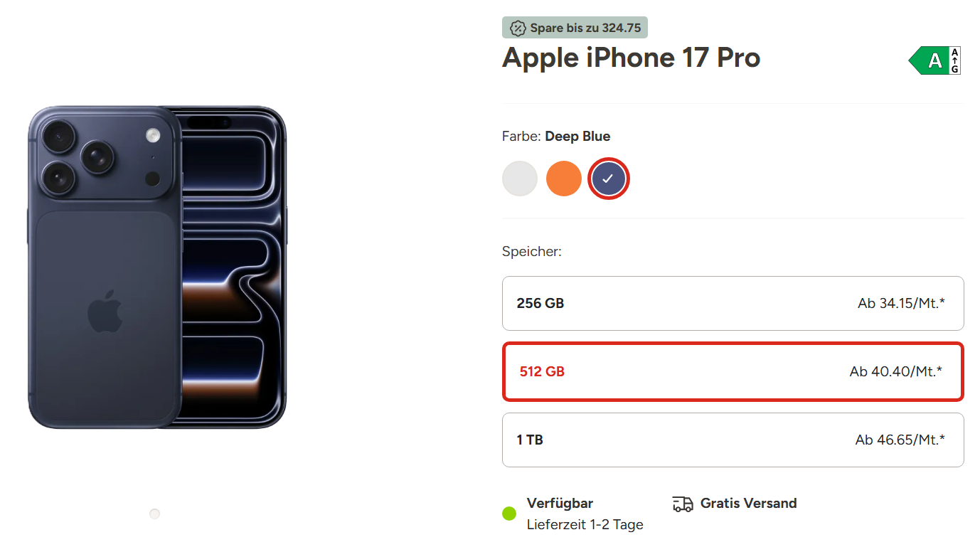Select the white color swatch
This screenshot has width=980, height=547.
click(x=520, y=179)
